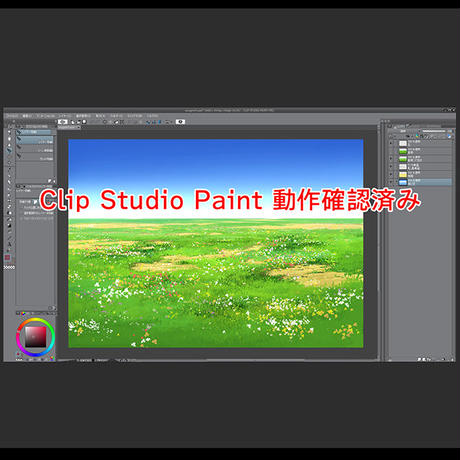This screenshot has height=460, width=460.
Task: Select the highlighted Move layer tool
Action: click(9, 151)
